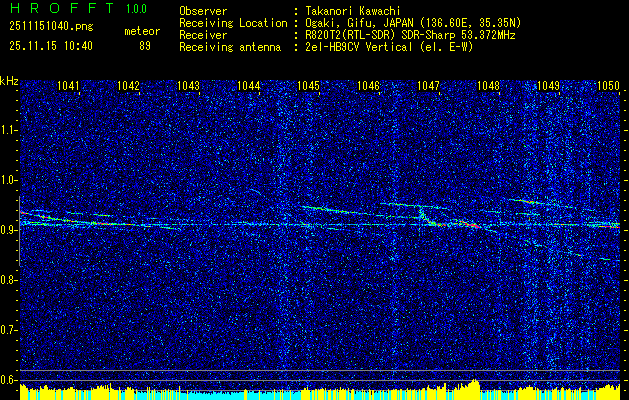Click the 1043 time marker
Image resolution: width=629 pixels, height=400 pixels.
click(x=188, y=85)
